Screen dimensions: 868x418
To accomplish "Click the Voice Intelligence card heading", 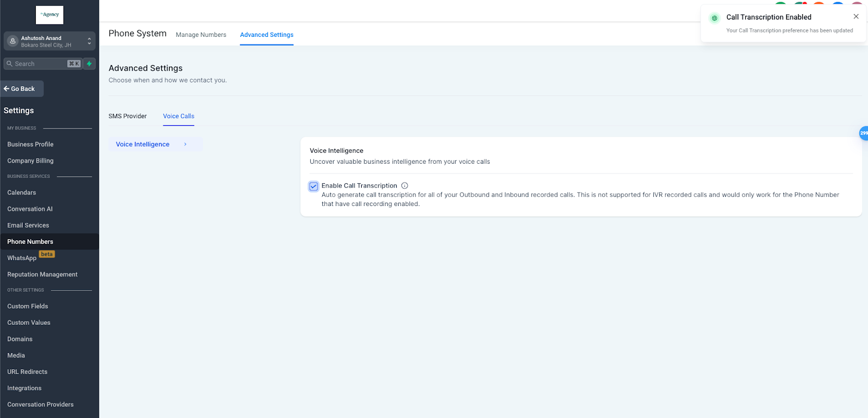I will (336, 151).
